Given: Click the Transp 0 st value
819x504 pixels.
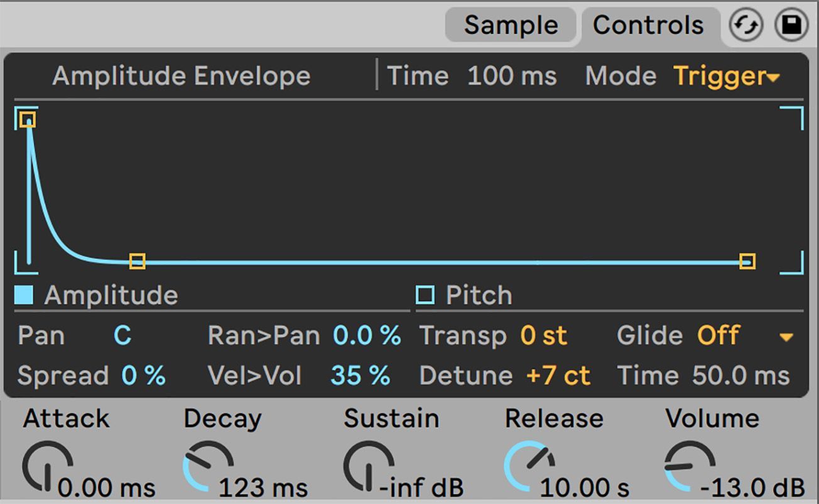Looking at the screenshot, I should [543, 336].
